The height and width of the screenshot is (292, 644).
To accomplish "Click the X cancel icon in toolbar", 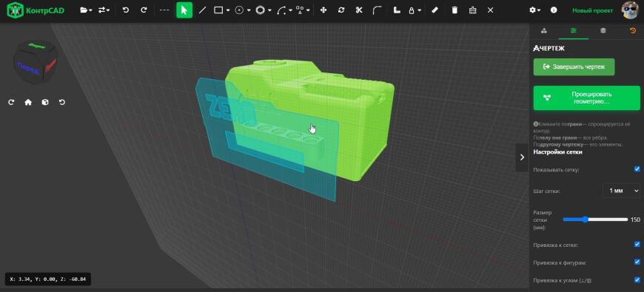I will point(490,10).
